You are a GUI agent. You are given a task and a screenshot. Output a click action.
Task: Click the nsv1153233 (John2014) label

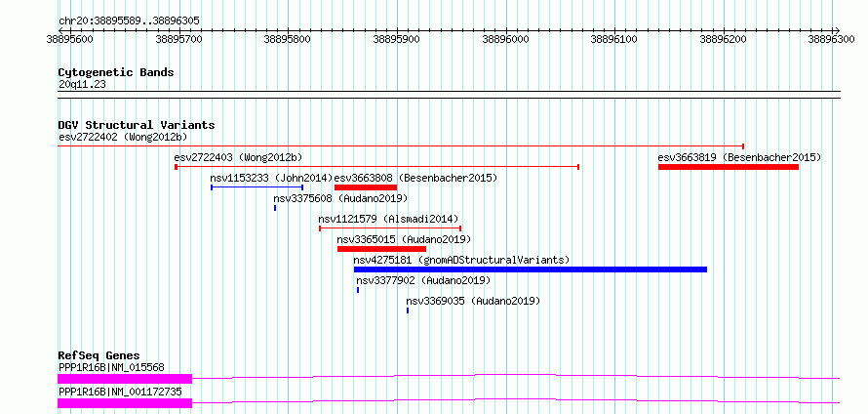pyautogui.click(x=271, y=178)
